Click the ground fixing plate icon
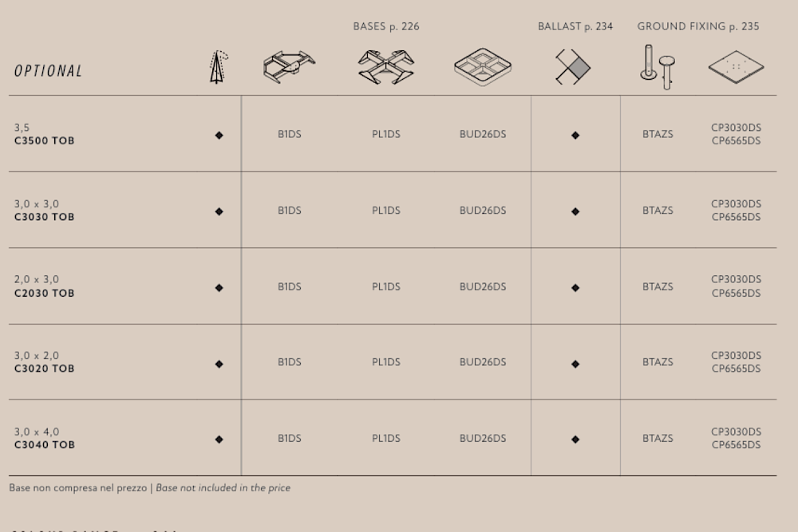The image size is (798, 532). pos(736,67)
